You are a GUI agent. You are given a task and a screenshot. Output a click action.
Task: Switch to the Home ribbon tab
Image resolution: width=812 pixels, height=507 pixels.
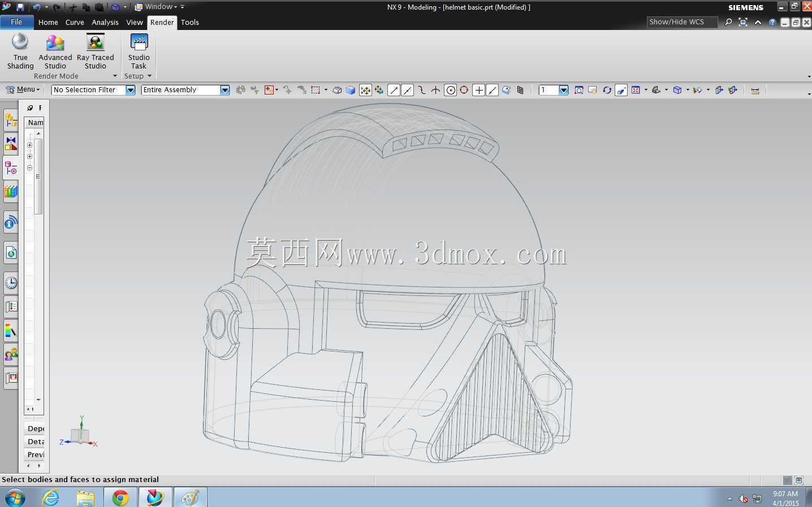click(48, 22)
